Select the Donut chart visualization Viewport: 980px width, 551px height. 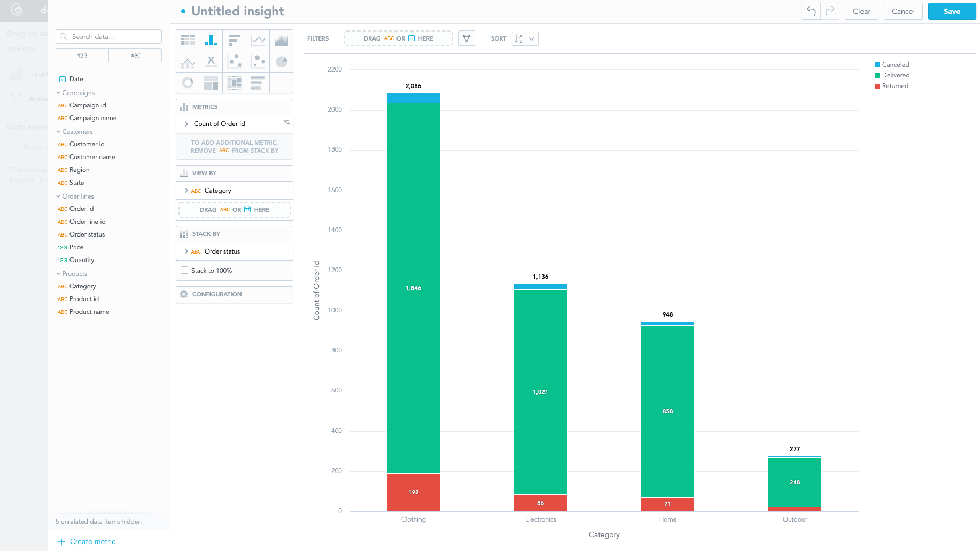(x=188, y=83)
